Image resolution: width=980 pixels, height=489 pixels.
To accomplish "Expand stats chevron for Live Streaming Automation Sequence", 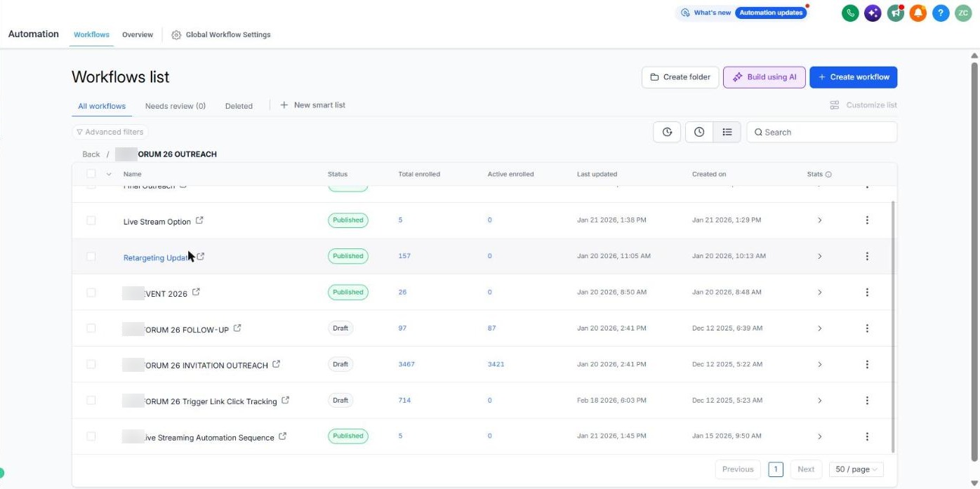I will [x=819, y=436].
